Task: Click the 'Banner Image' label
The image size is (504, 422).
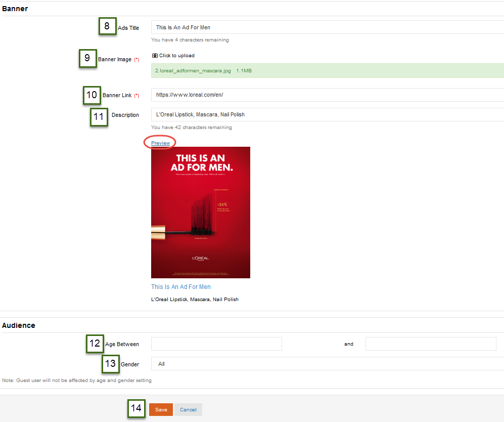Action: pos(115,60)
